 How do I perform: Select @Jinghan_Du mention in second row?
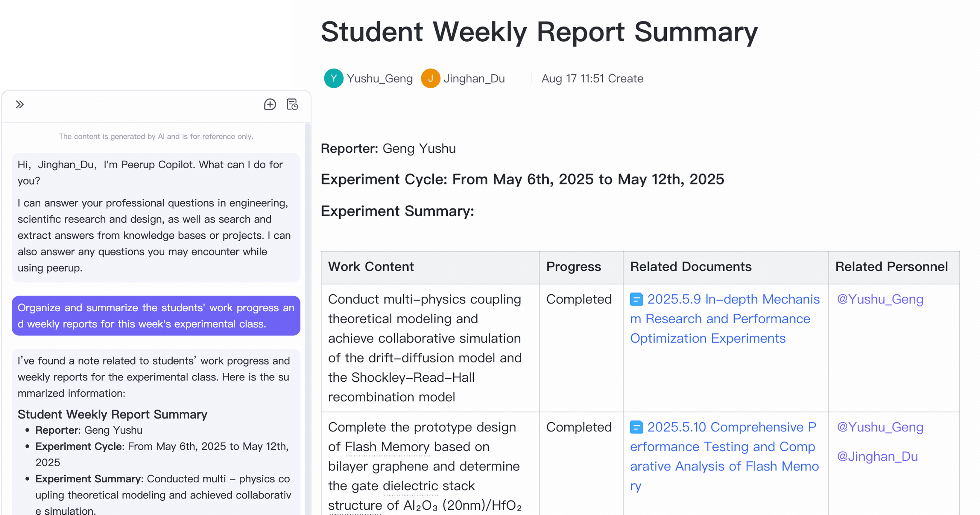point(877,456)
